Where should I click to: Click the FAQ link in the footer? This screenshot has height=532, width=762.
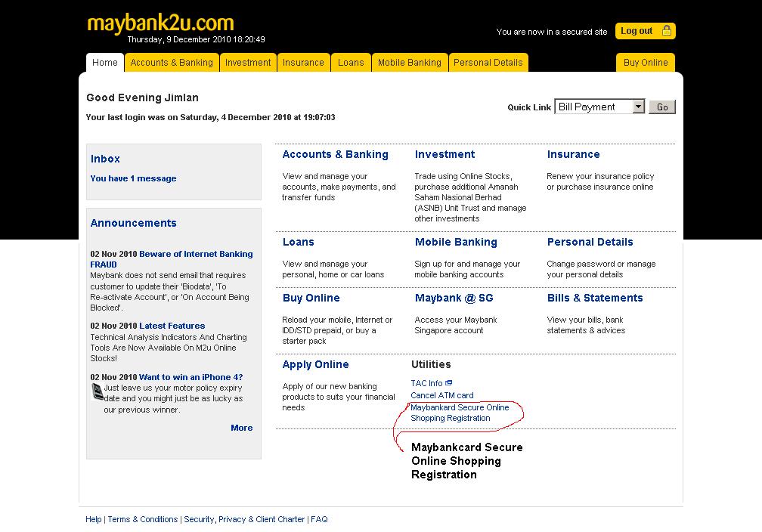pos(319,519)
